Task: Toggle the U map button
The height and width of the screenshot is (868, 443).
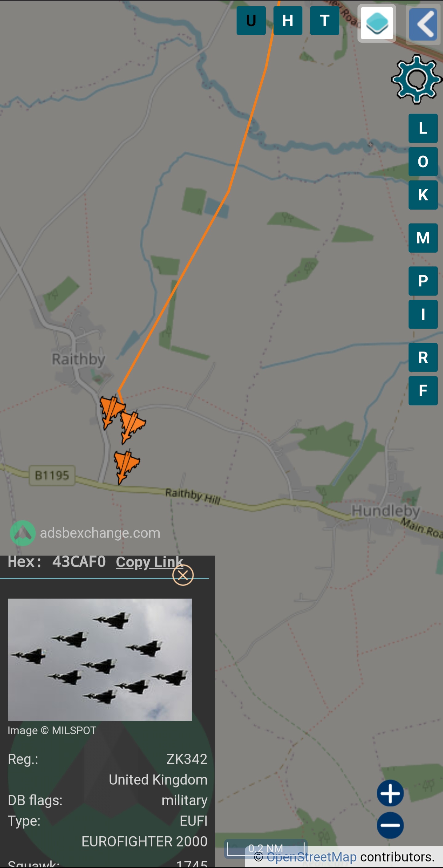Action: [x=251, y=21]
